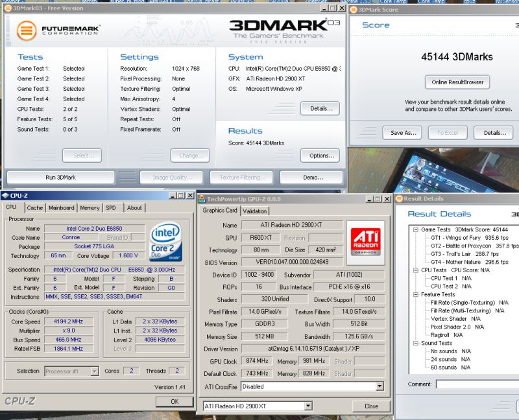Screen dimensions: 519x420
Task: Select the CPU tab in CPU-Z
Action: click(11, 207)
